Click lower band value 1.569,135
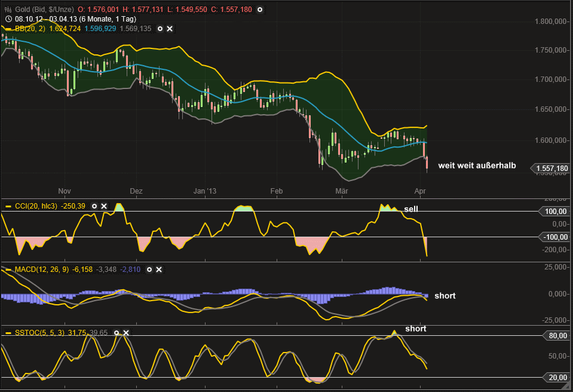 point(135,29)
